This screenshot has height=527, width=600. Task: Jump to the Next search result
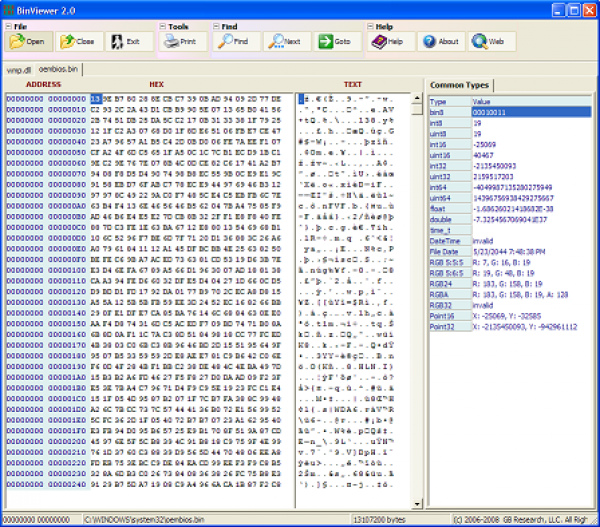[x=285, y=42]
